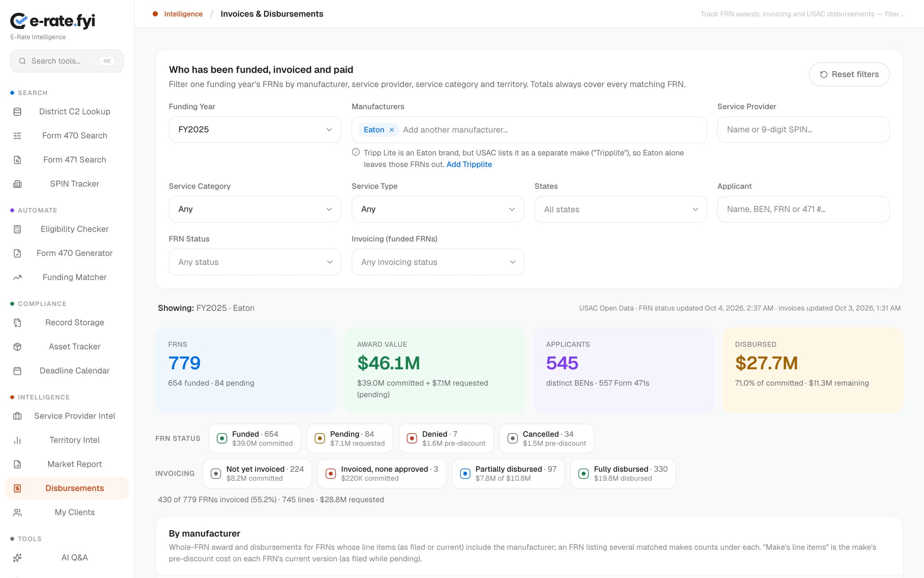Open the Service Category dropdown
The width and height of the screenshot is (924, 578).
tap(255, 209)
